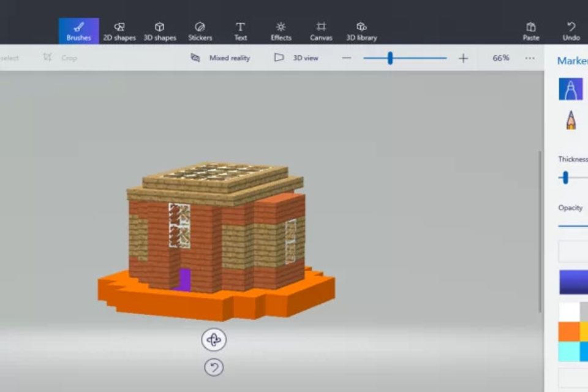Open the Text tool tab
The height and width of the screenshot is (392, 588).
[240, 31]
